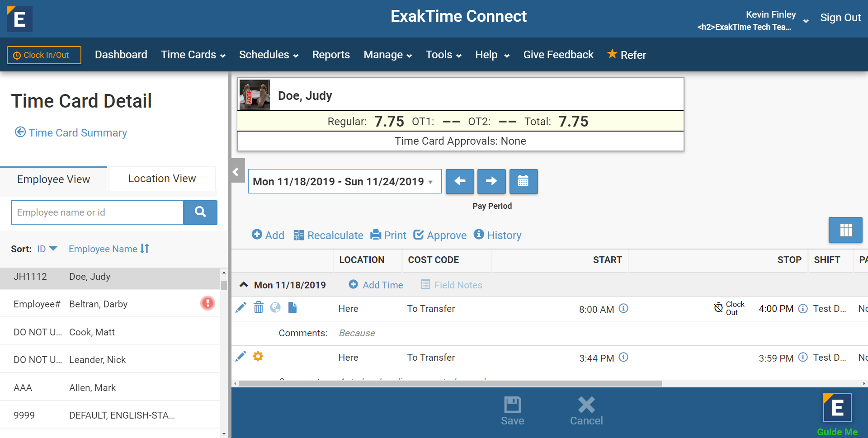Expand the Help menu
The height and width of the screenshot is (438, 868).
click(x=492, y=55)
